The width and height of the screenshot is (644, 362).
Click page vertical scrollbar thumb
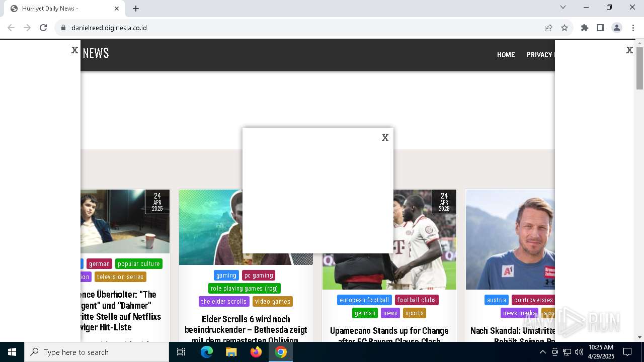[x=639, y=68]
